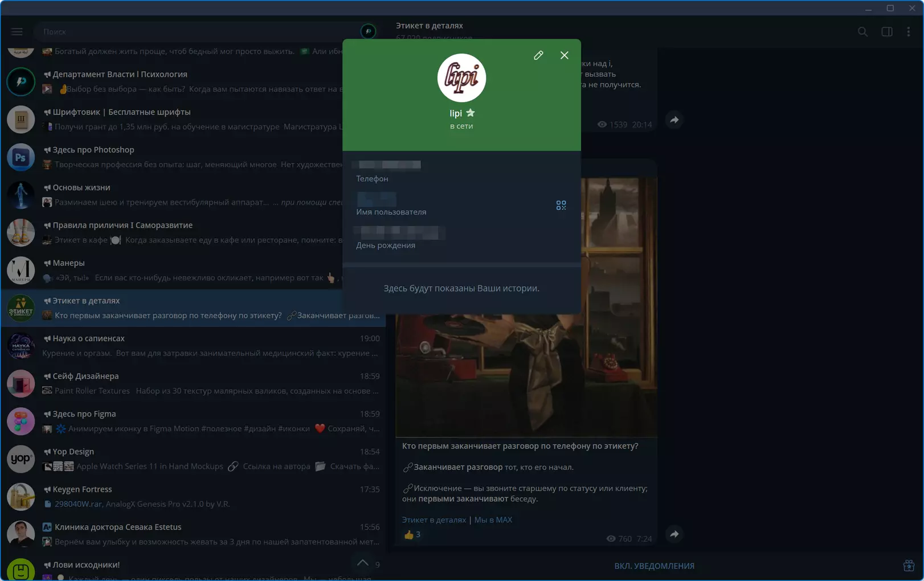This screenshot has height=581, width=924.
Task: Open the hamburger main menu
Action: (x=17, y=32)
